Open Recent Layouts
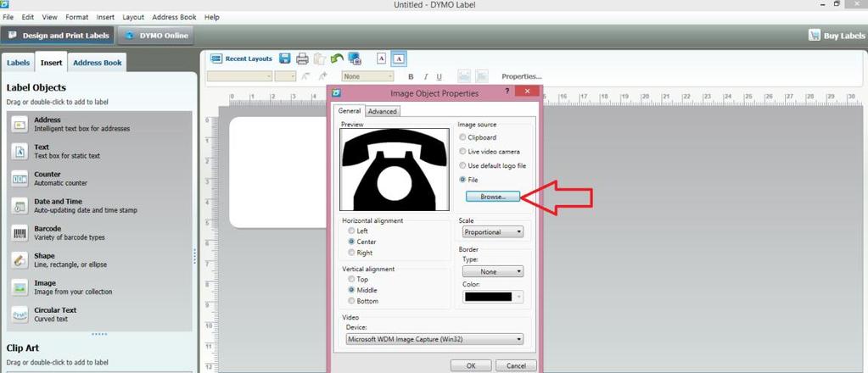Screen dimensions: 868x373 (x=241, y=58)
